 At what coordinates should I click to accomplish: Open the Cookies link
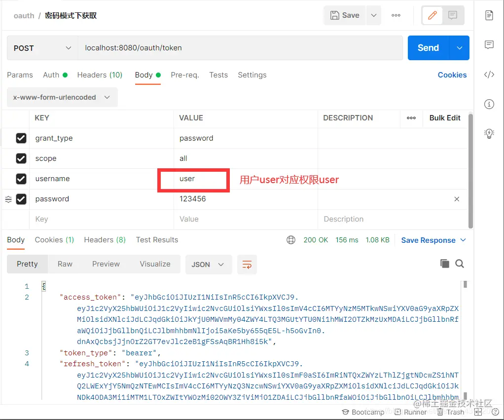452,75
